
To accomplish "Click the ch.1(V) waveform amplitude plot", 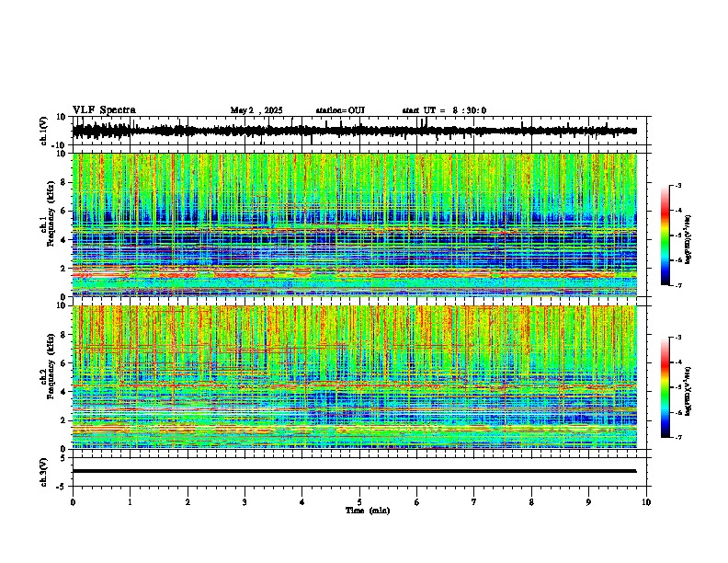I will (361, 131).
